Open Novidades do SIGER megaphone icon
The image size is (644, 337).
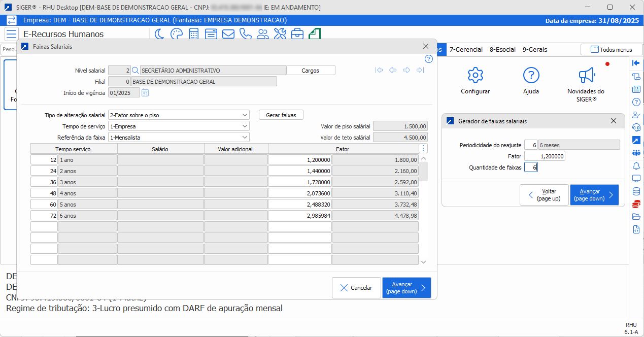point(586,76)
